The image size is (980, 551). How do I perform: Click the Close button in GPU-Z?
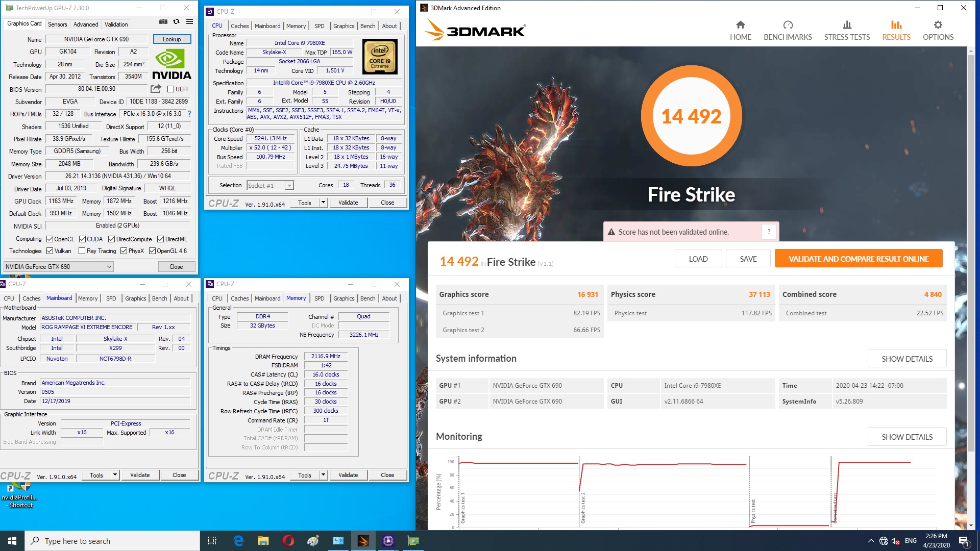[176, 267]
